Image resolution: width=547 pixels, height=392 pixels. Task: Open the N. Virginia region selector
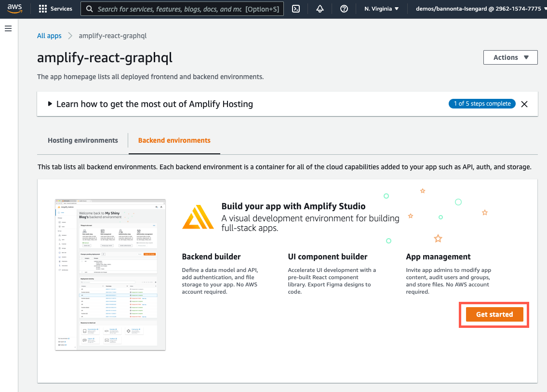click(381, 8)
